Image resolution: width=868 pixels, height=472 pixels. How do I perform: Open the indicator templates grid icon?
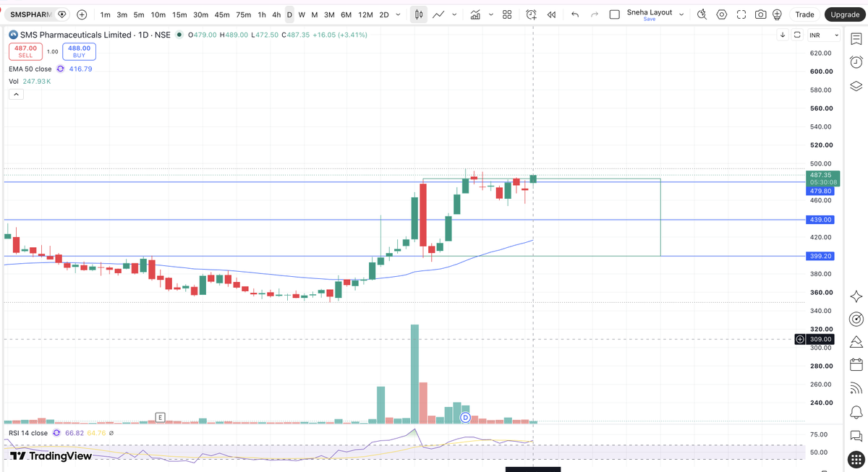507,14
